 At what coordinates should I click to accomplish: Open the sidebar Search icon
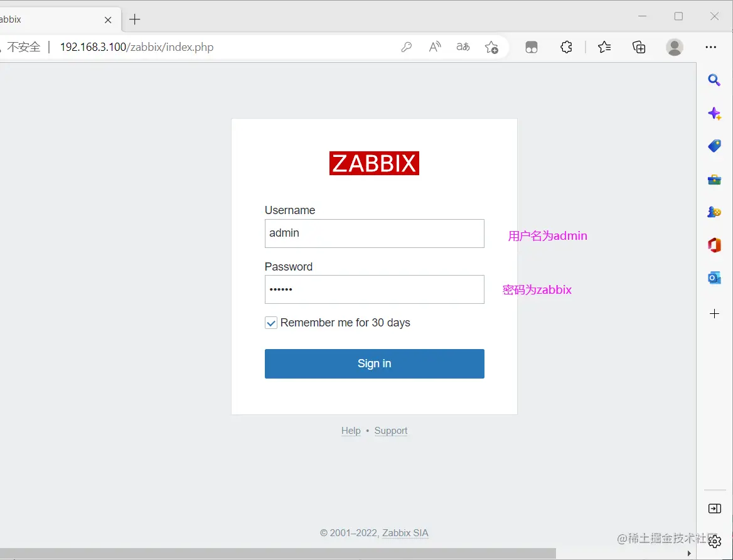pos(714,80)
